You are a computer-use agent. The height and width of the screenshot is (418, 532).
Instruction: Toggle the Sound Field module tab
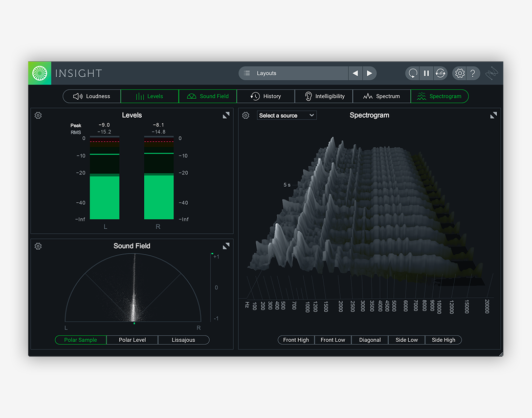pyautogui.click(x=208, y=96)
